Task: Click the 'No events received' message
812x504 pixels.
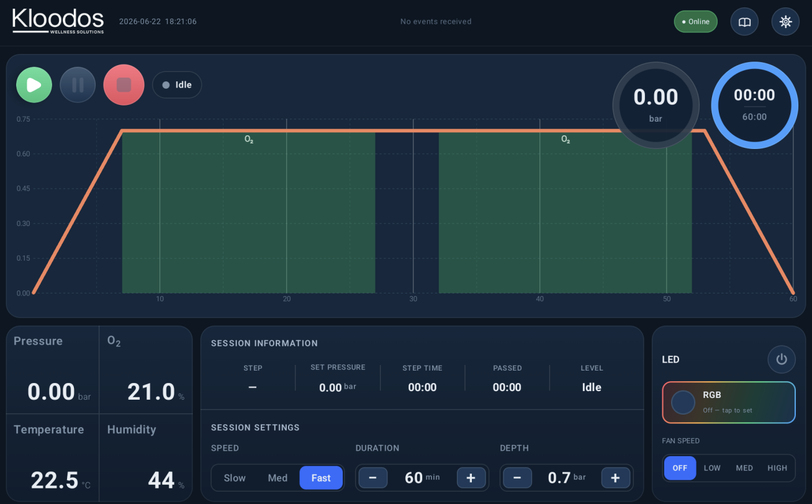Action: pos(436,22)
